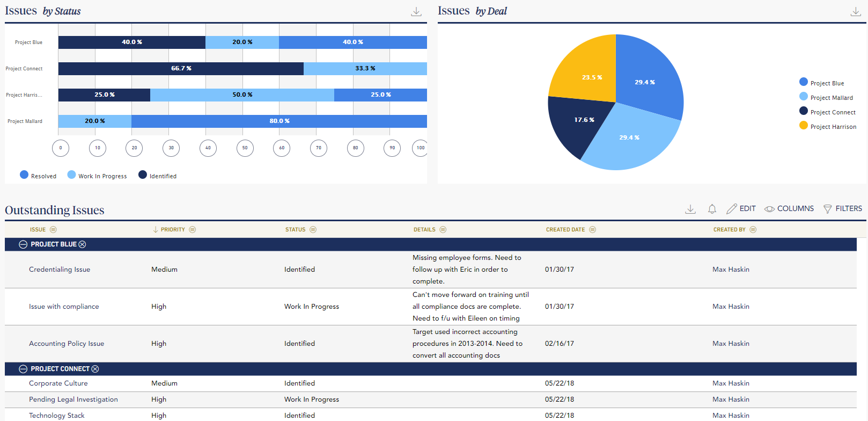This screenshot has height=421, width=868.
Task: Sort by Created Date column header
Action: [565, 230]
